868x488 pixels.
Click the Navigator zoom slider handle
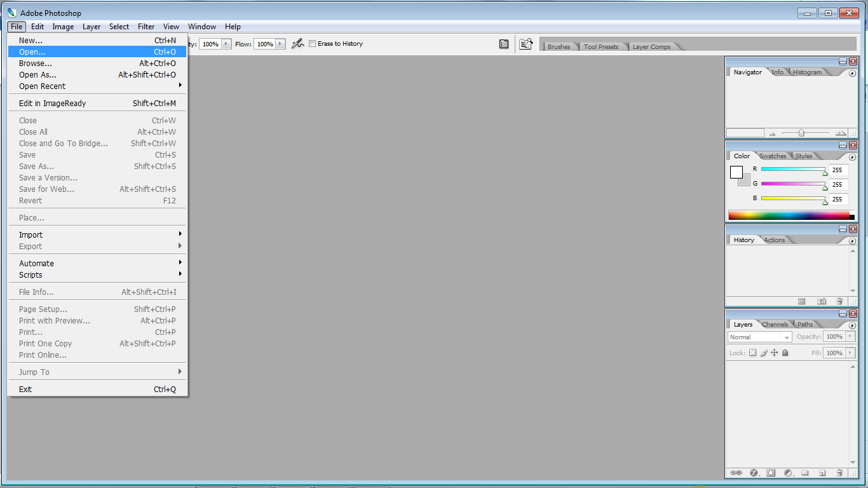point(801,133)
